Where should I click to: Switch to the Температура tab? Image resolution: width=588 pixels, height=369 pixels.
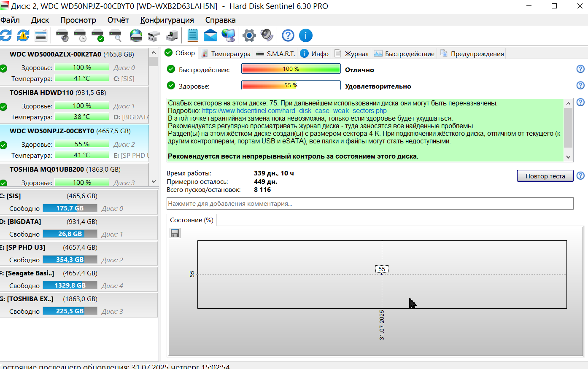(226, 54)
